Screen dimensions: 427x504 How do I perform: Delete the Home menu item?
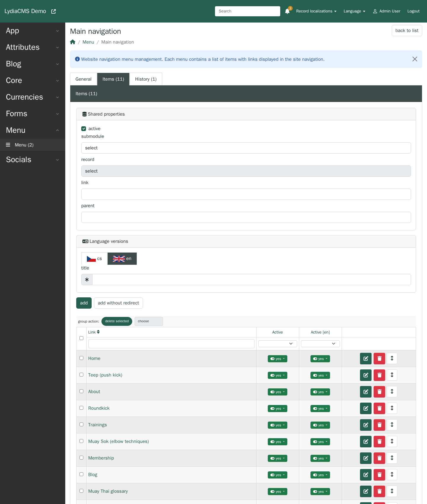pos(379,358)
